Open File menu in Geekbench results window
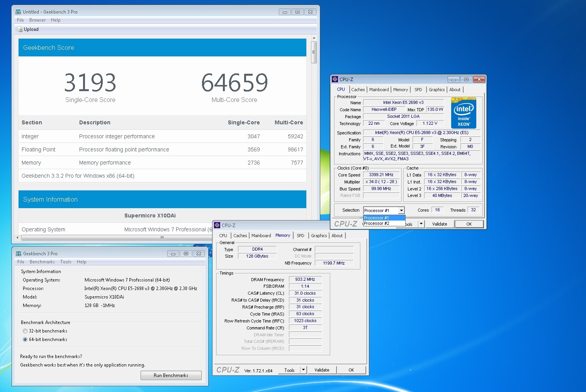 tap(20, 20)
